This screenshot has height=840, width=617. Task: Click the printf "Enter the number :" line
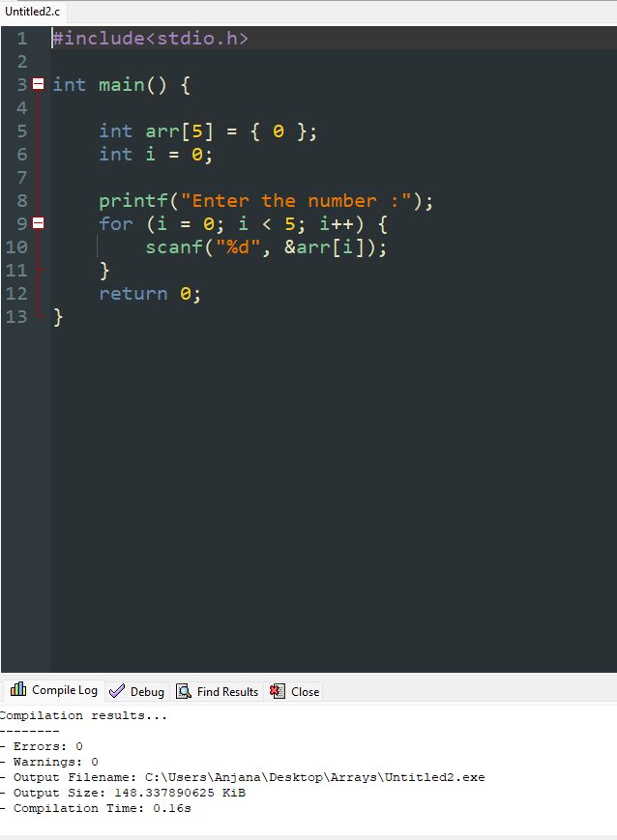(266, 201)
